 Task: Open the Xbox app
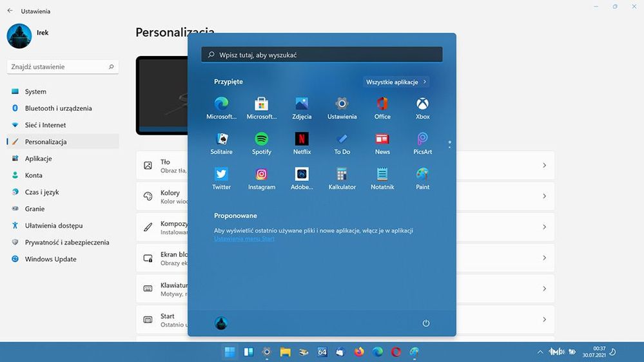(422, 104)
